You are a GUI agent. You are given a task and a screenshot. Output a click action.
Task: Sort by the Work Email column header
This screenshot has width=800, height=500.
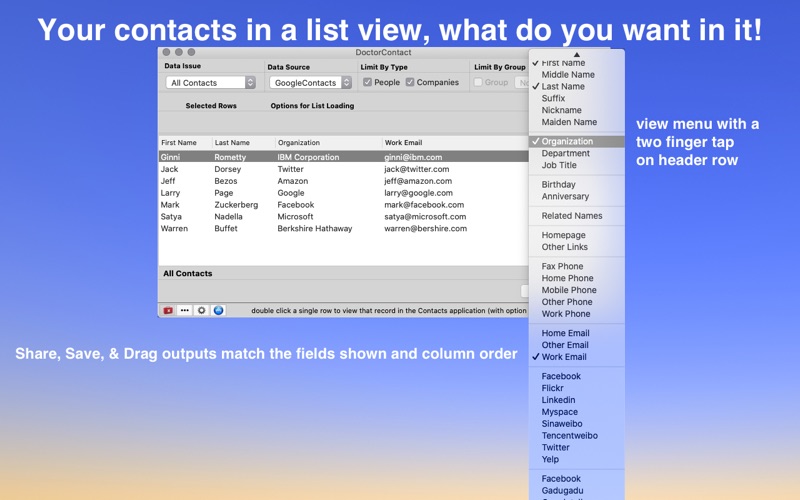pyautogui.click(x=455, y=143)
